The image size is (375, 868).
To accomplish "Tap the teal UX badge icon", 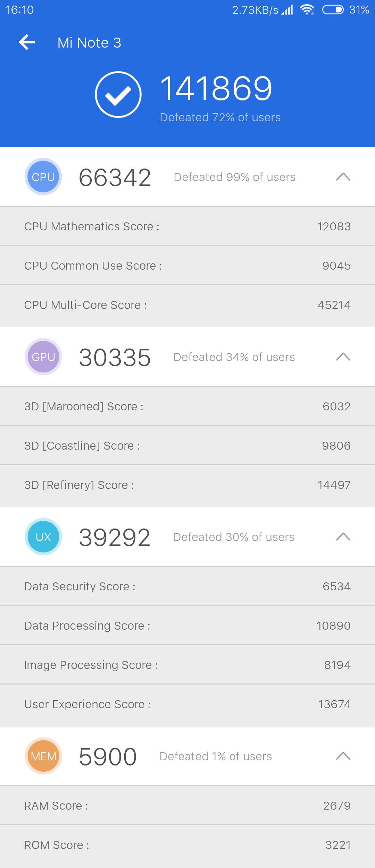I will coord(43,537).
